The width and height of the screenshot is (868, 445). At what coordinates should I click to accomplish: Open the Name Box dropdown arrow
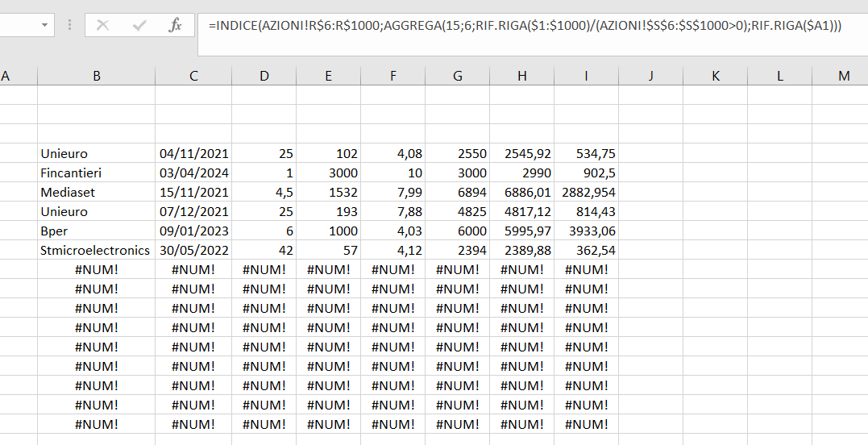click(44, 25)
